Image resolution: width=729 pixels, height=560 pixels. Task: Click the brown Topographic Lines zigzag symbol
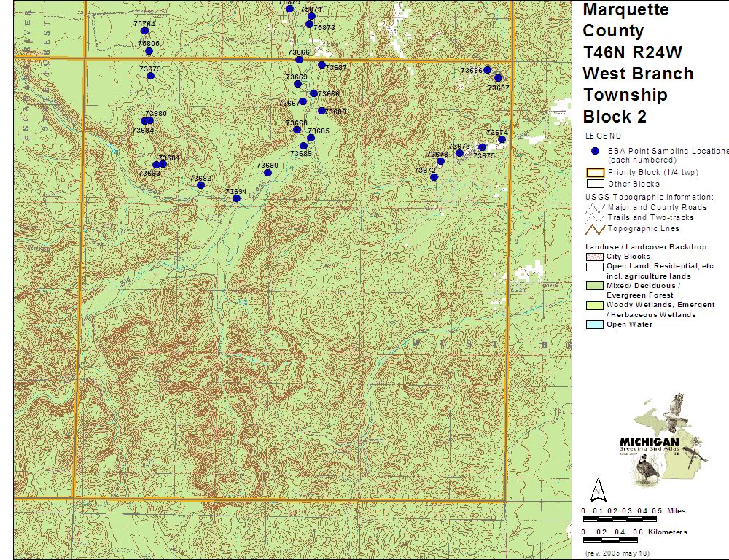595,228
